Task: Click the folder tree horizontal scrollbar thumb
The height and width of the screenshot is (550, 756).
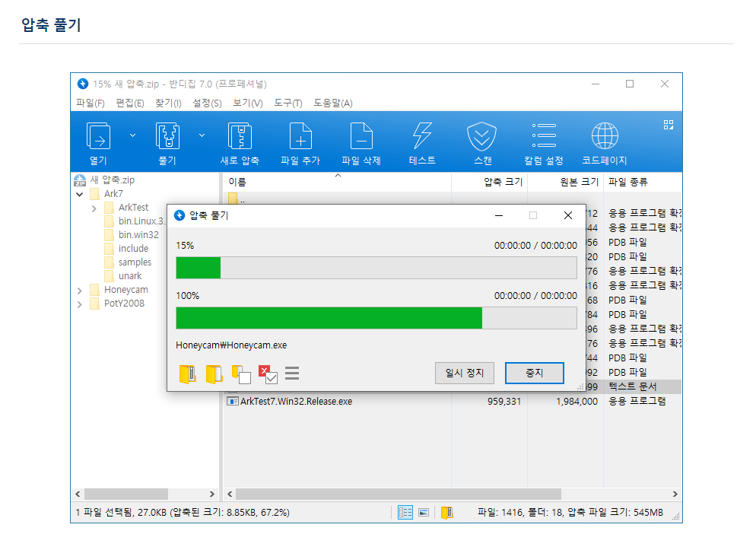Action: [126, 494]
